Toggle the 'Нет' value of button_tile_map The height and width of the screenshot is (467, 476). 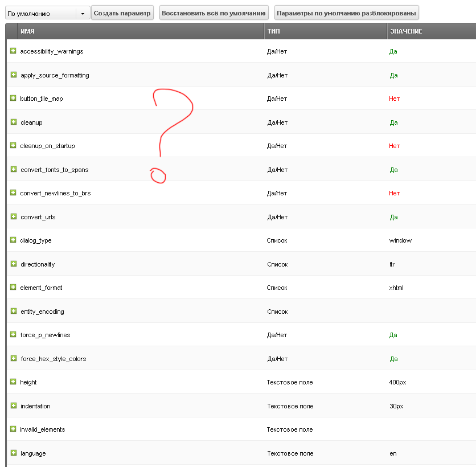[395, 99]
